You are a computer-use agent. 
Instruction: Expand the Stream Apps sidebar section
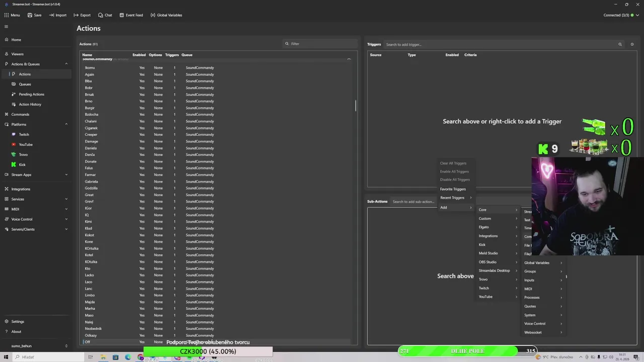click(66, 174)
